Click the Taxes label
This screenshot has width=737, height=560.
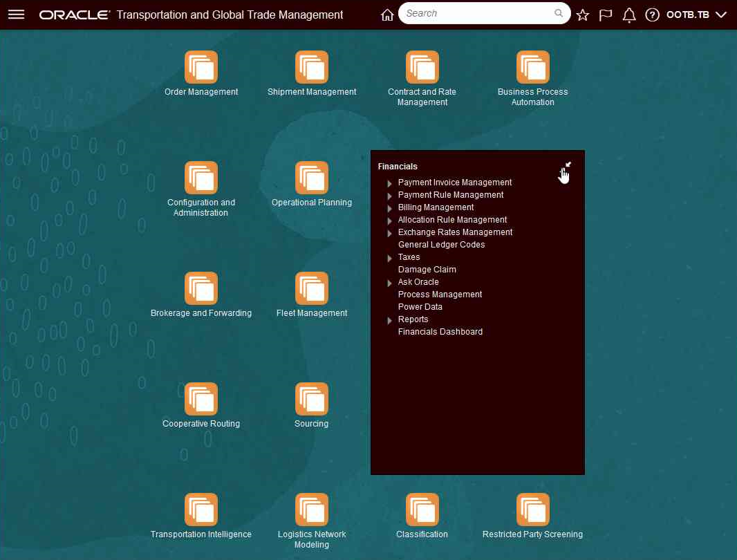pos(409,257)
